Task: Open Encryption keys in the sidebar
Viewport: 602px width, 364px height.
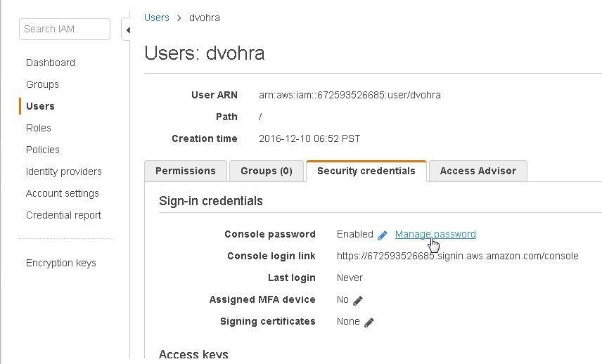Action: tap(60, 263)
